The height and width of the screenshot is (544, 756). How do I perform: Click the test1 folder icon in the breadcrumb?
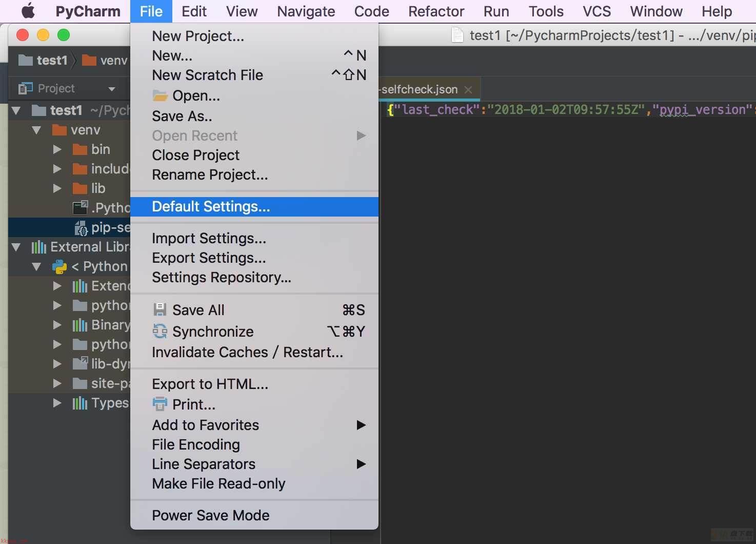[x=25, y=60]
